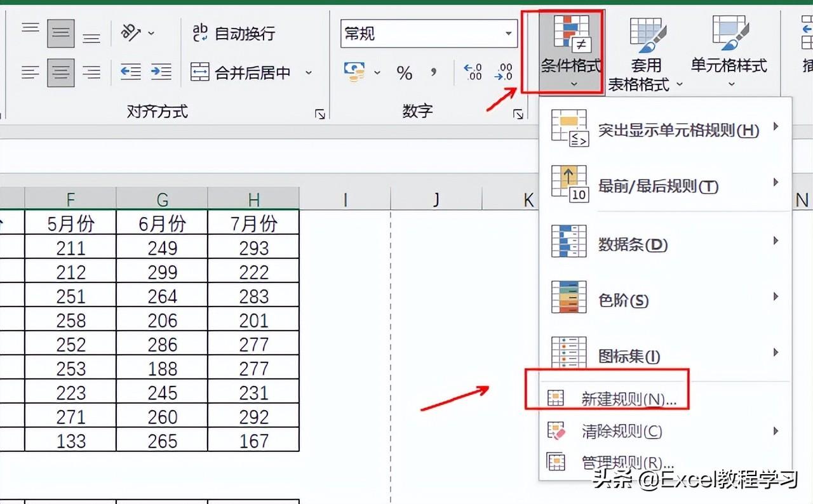Select column G header
This screenshot has width=813, height=504.
162,199
